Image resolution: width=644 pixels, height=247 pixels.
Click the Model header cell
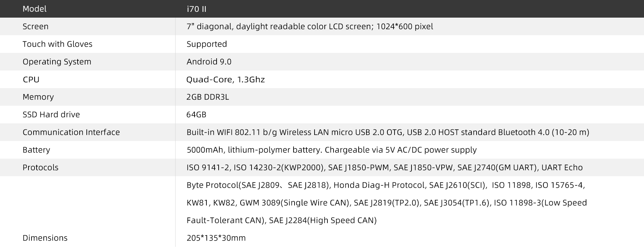tap(35, 9)
